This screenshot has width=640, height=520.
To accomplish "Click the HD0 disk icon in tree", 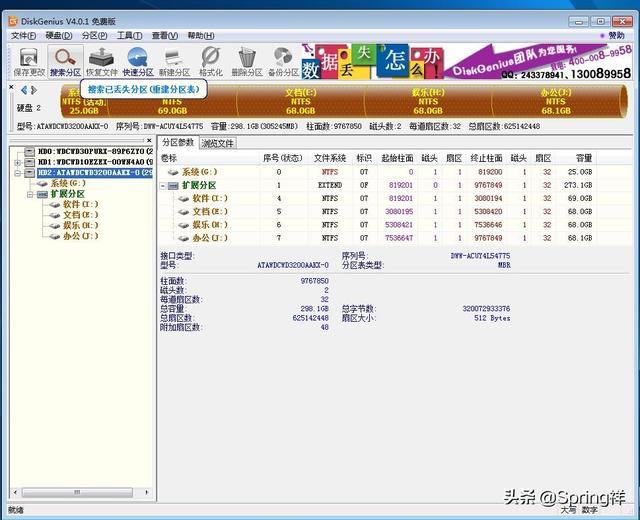I will click(29, 152).
